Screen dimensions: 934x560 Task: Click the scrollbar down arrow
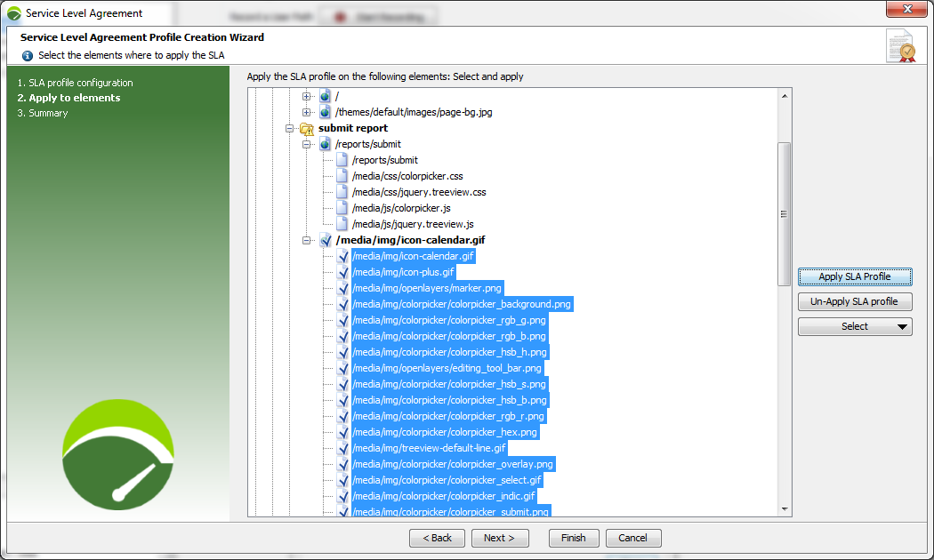pos(785,508)
